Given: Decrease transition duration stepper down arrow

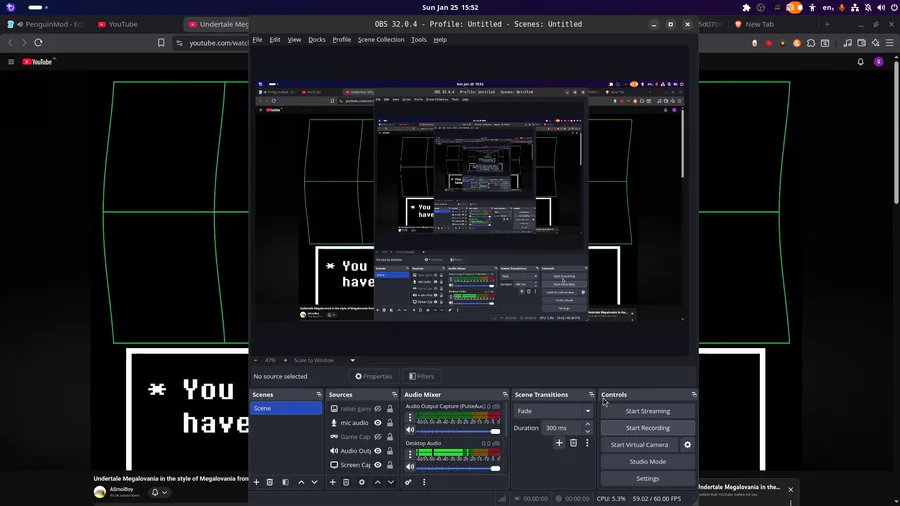Looking at the screenshot, I should [587, 431].
